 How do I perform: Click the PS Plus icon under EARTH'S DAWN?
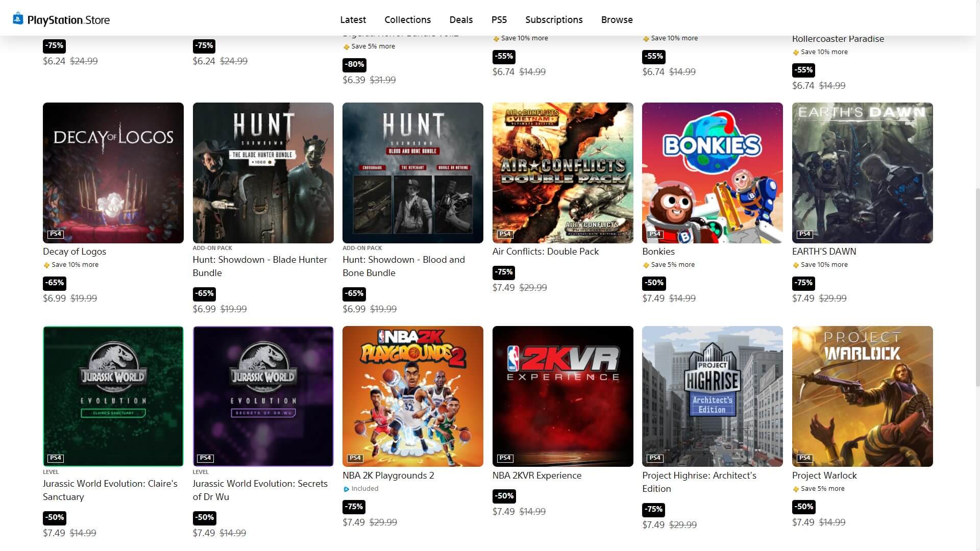[x=796, y=265]
